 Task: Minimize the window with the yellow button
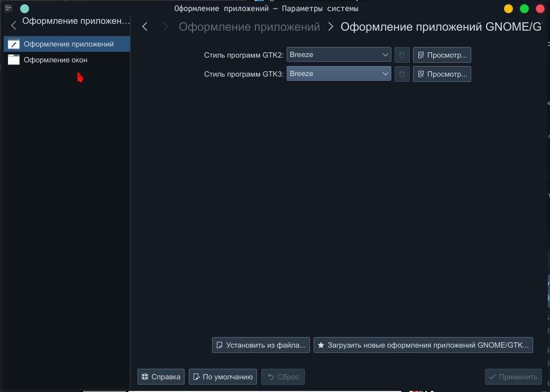[508, 8]
